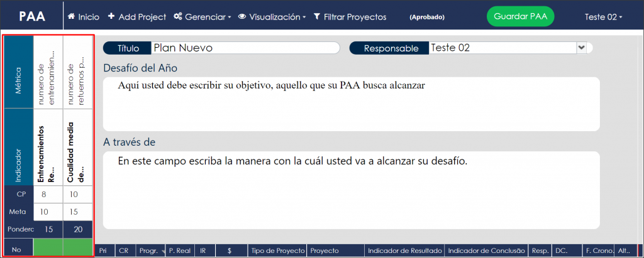This screenshot has width=644, height=258.
Task: Open the Teste 02 user menu
Action: 603,17
